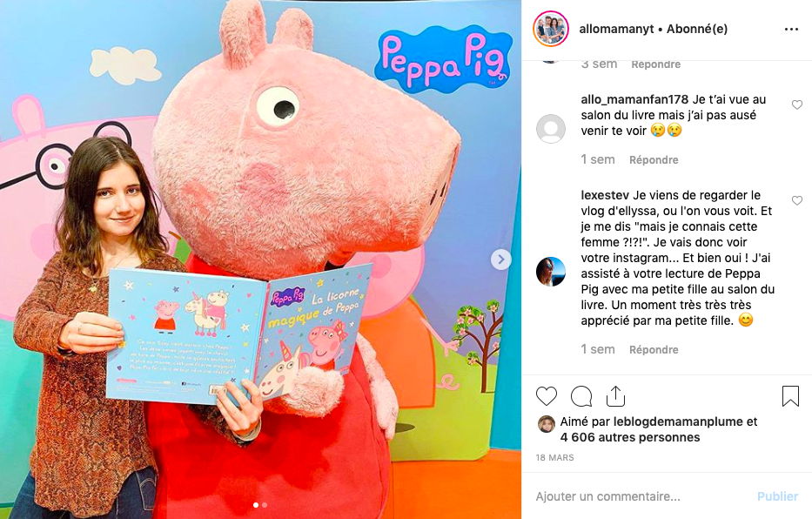Go to the next photo with the carousel arrow
This screenshot has width=812, height=519.
500,259
